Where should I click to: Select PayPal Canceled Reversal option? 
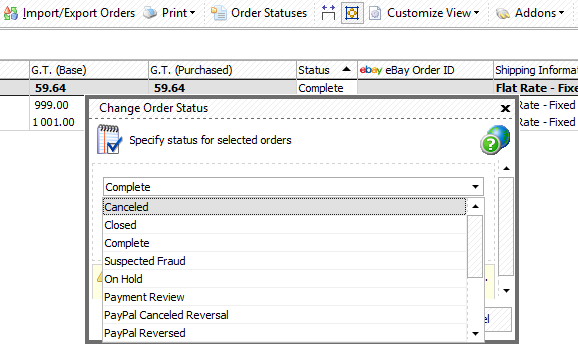pyautogui.click(x=284, y=315)
